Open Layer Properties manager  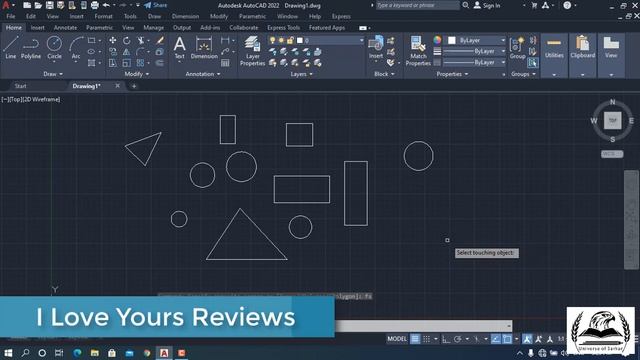[x=252, y=51]
